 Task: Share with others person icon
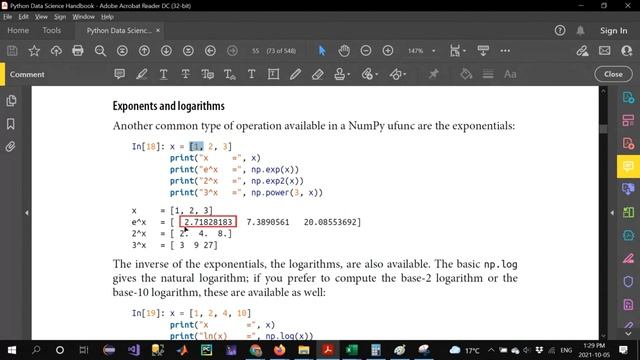(x=627, y=51)
